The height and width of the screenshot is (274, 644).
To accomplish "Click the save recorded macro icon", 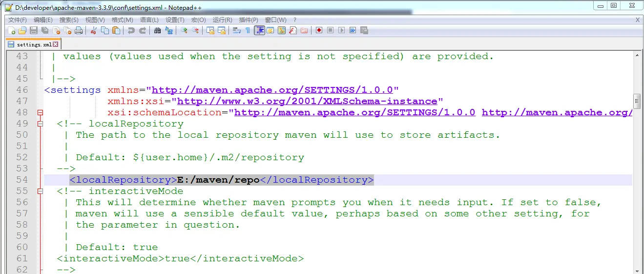I will 364,30.
